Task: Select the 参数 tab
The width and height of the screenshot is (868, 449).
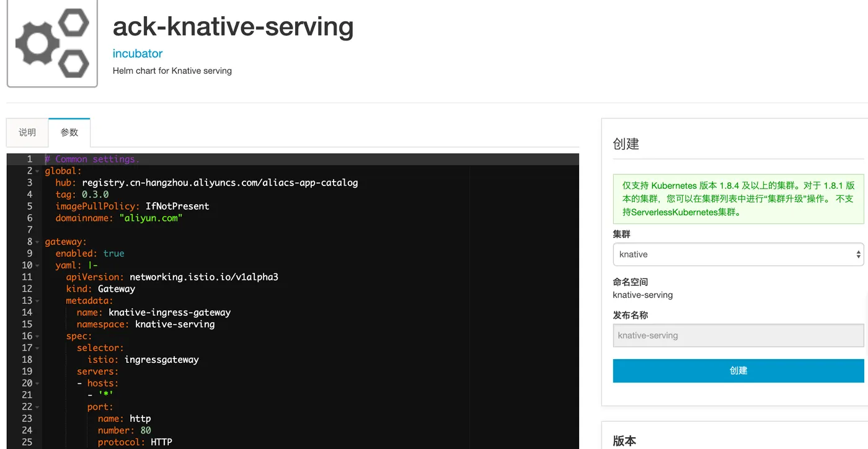Action: coord(69,132)
